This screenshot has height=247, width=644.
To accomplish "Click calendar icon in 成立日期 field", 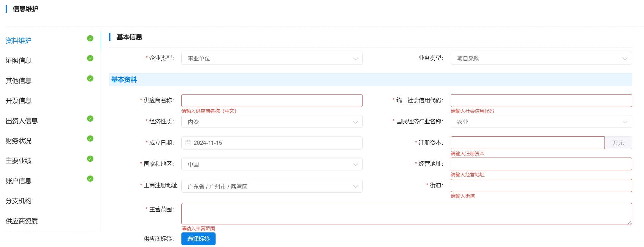I will [x=188, y=143].
